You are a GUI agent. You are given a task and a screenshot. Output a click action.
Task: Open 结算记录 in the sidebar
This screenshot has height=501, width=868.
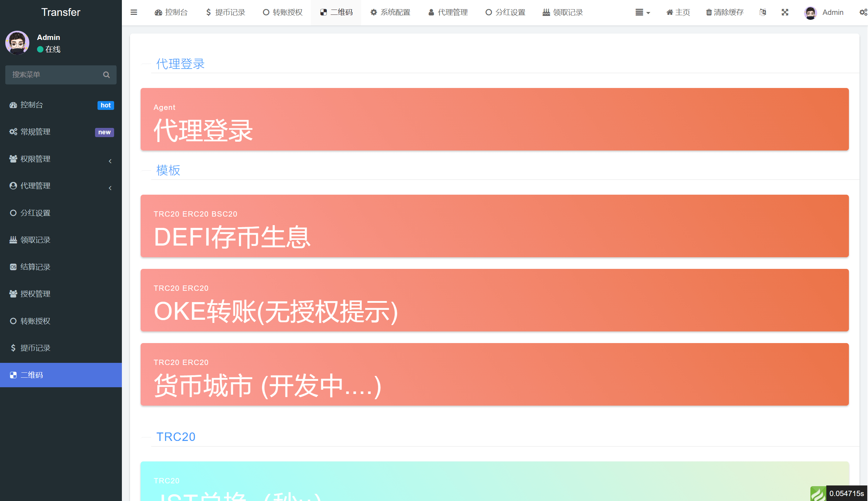tap(35, 267)
